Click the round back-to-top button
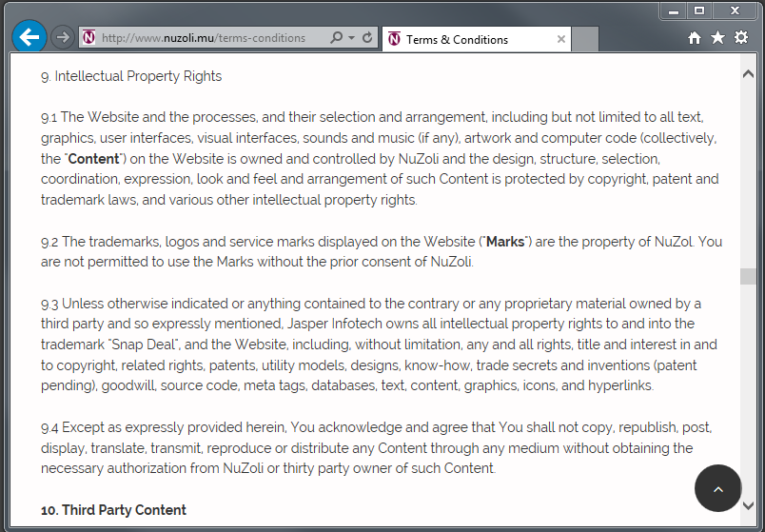The image size is (765, 532). (x=718, y=488)
